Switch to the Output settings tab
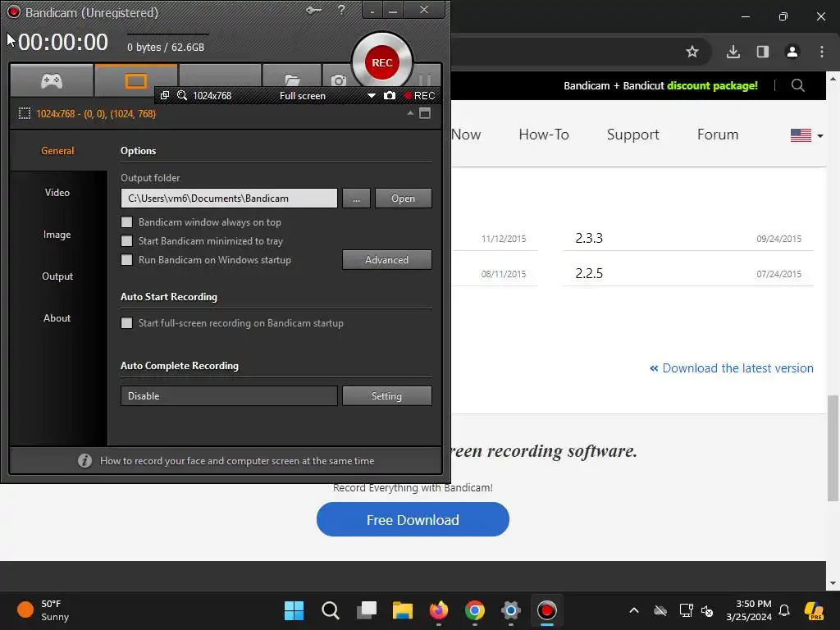840x630 pixels. [57, 276]
